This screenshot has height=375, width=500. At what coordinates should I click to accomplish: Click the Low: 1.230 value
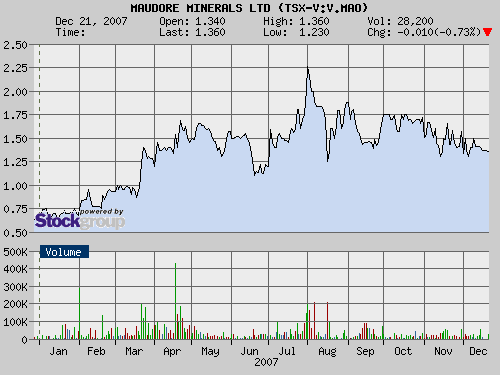296,32
